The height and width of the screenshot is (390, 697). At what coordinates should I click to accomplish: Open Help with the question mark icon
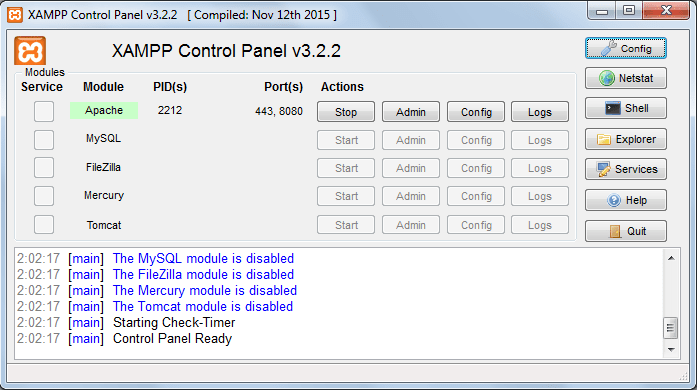625,200
